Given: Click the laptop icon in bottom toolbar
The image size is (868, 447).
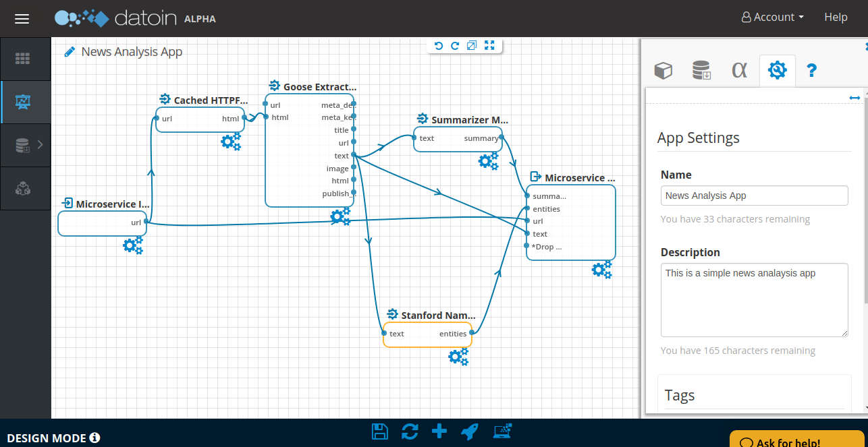Looking at the screenshot, I should click(504, 431).
